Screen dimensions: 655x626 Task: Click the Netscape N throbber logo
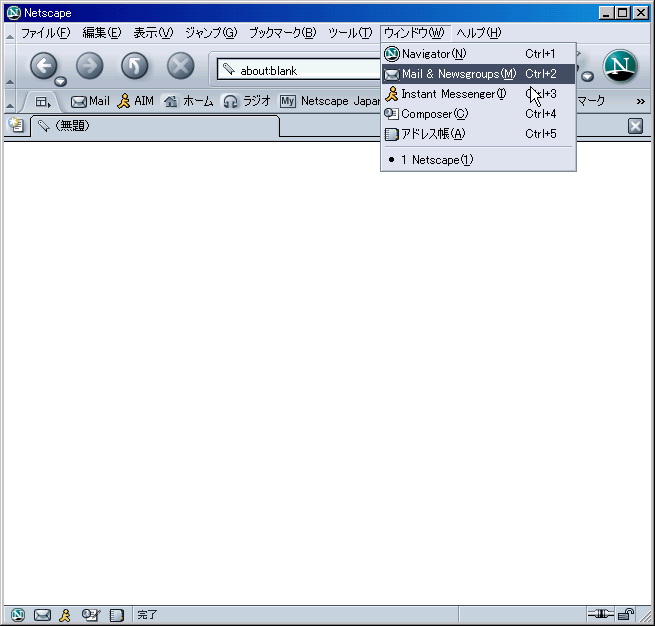click(620, 67)
